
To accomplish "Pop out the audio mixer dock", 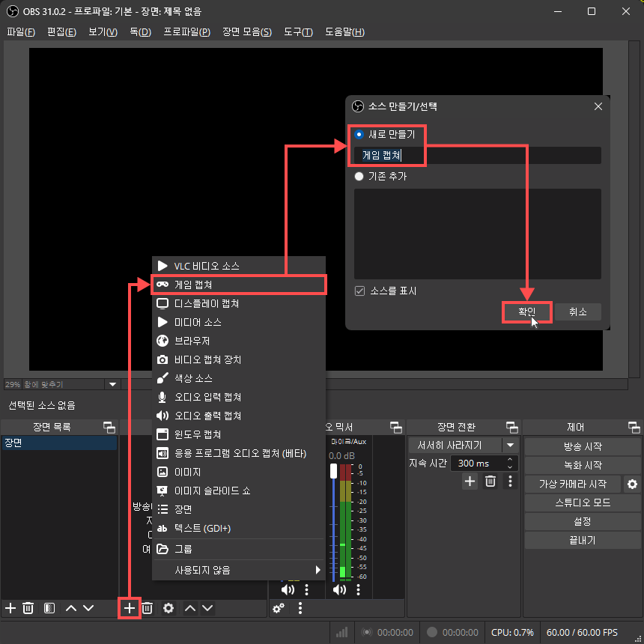I will coord(396,427).
